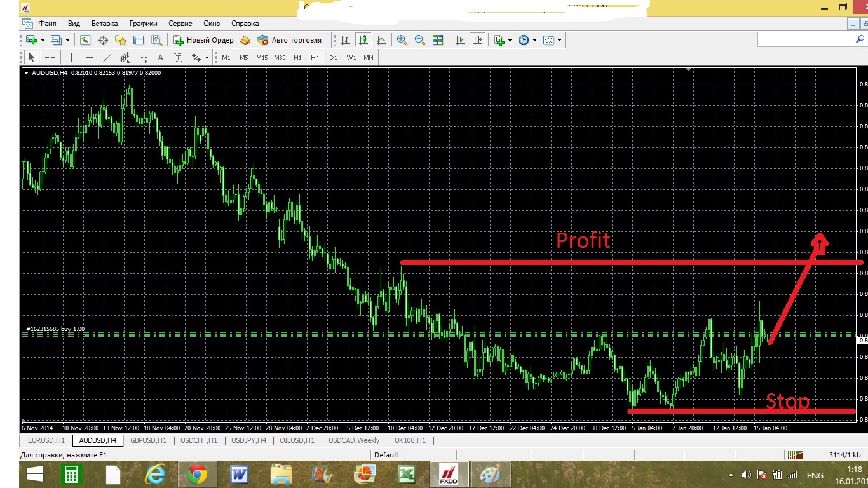
Task: Open the Market Watch panel
Action: [85, 40]
